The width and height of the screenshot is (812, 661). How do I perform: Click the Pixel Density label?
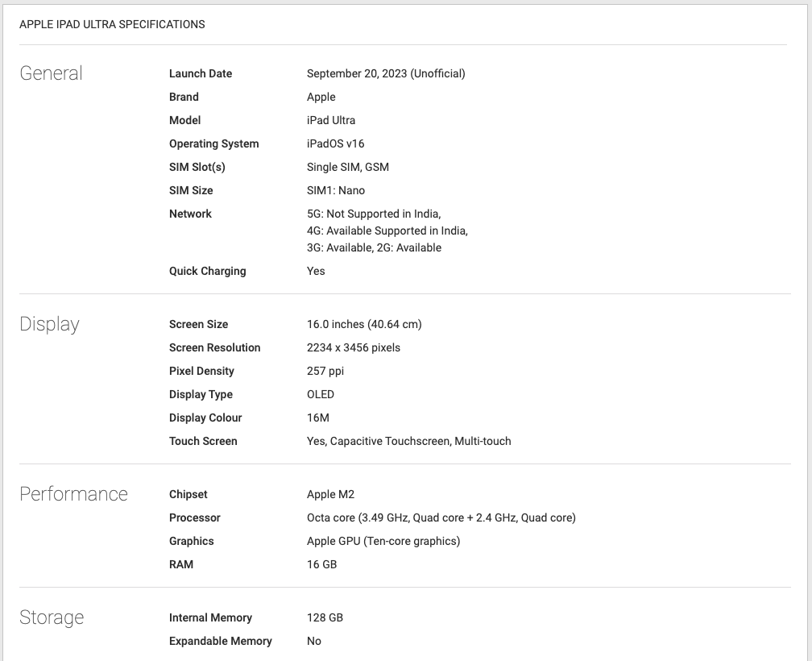pyautogui.click(x=201, y=371)
